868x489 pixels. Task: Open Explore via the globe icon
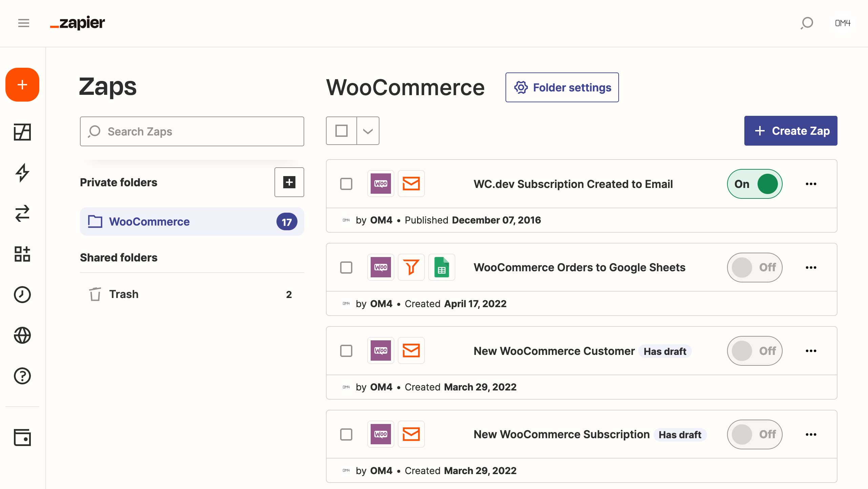pos(22,335)
